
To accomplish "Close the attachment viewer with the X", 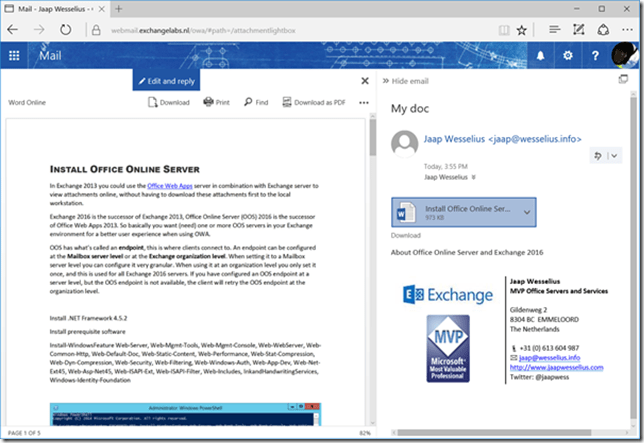I will tap(365, 81).
